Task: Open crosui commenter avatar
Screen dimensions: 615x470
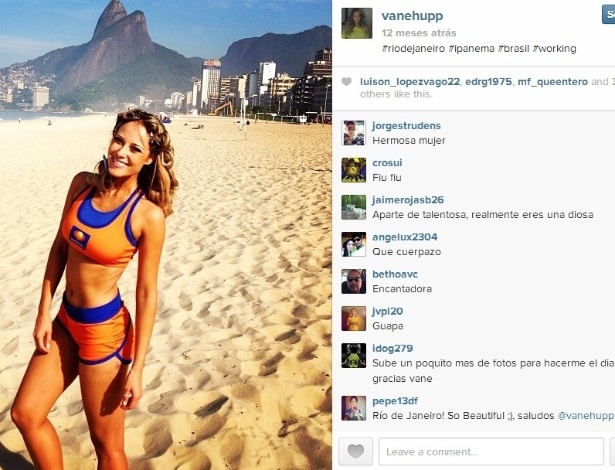Action: 353,170
